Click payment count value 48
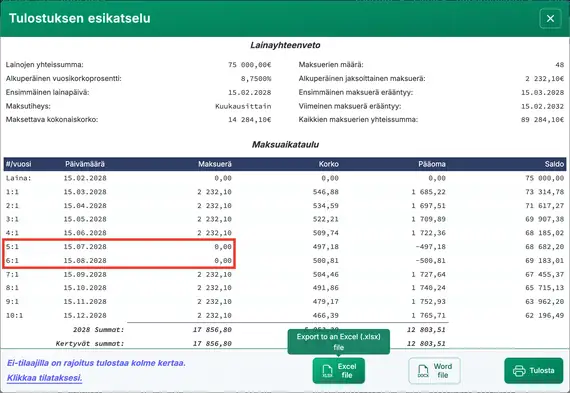Viewport: 570px width, 393px height. pos(559,65)
